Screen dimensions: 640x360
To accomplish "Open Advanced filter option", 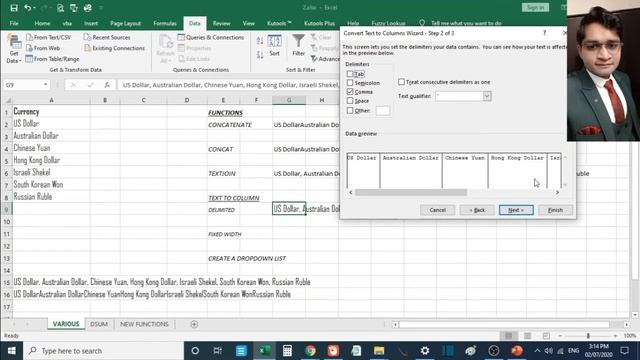I will pos(325,59).
